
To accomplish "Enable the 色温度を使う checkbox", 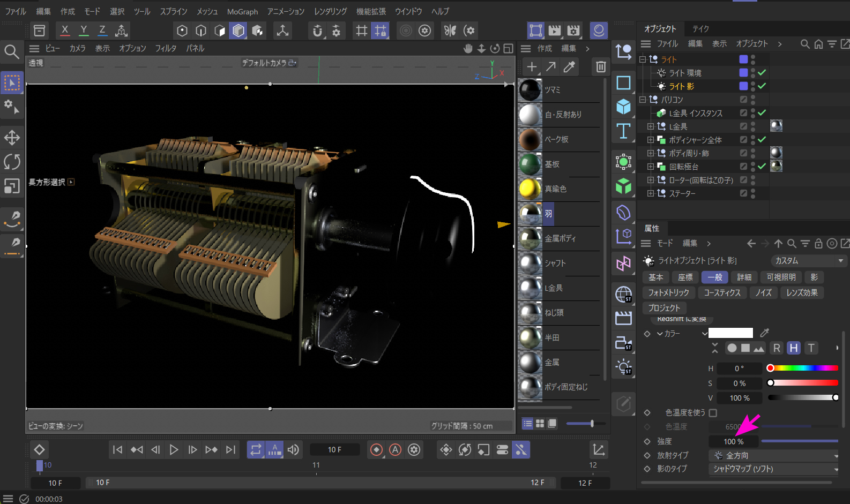I will 713,413.
